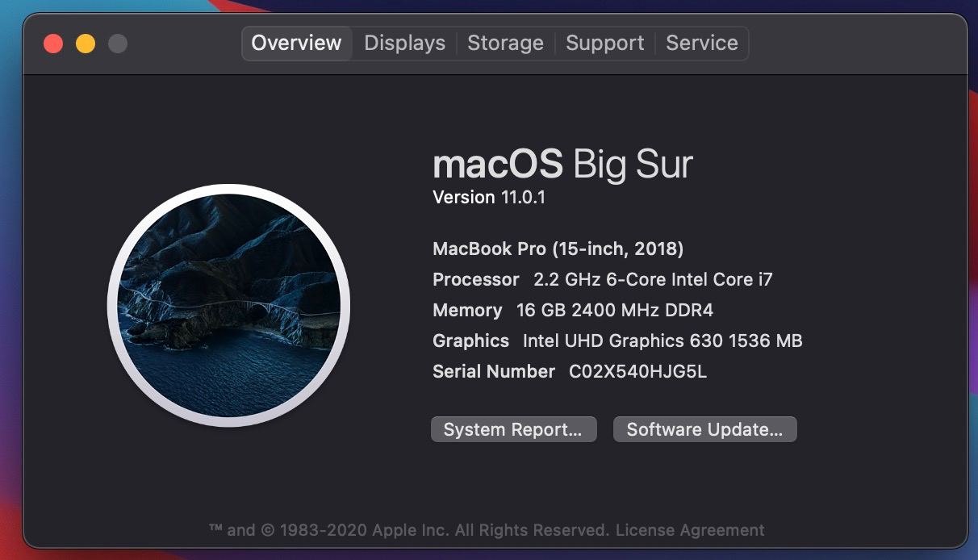Viewport: 978px width, 560px height.
Task: Click the System Report... button
Action: point(513,429)
